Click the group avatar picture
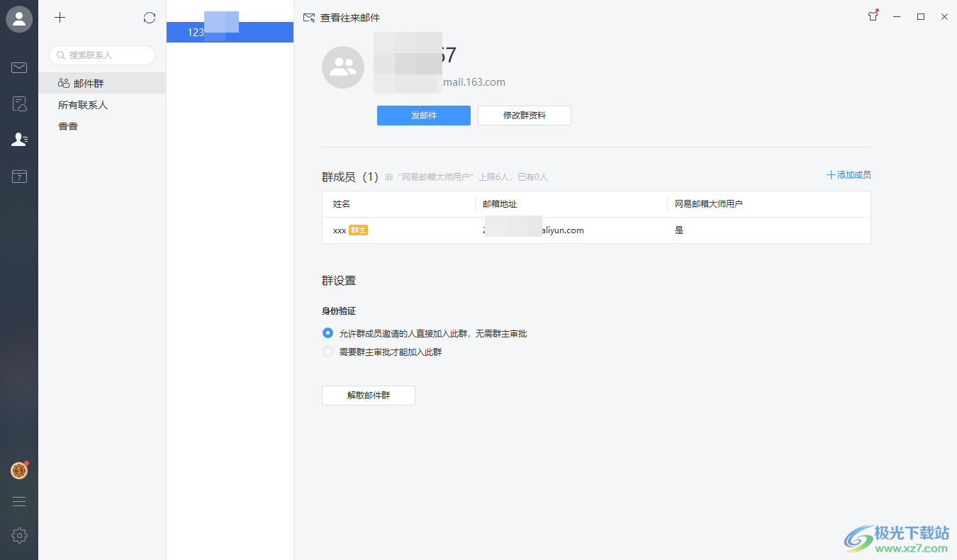The width and height of the screenshot is (957, 560). [343, 67]
